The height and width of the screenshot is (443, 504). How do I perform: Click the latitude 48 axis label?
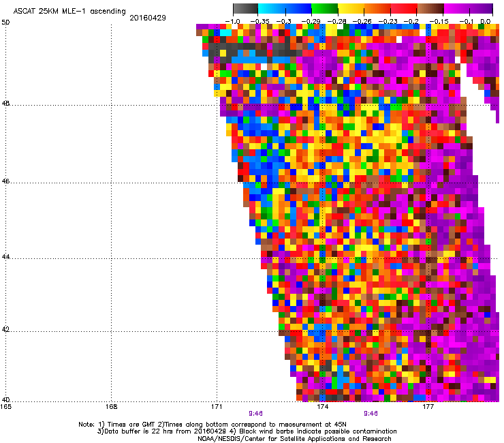(5, 104)
